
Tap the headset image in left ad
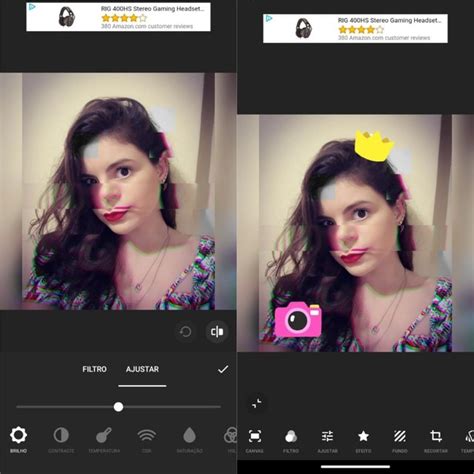pos(67,17)
